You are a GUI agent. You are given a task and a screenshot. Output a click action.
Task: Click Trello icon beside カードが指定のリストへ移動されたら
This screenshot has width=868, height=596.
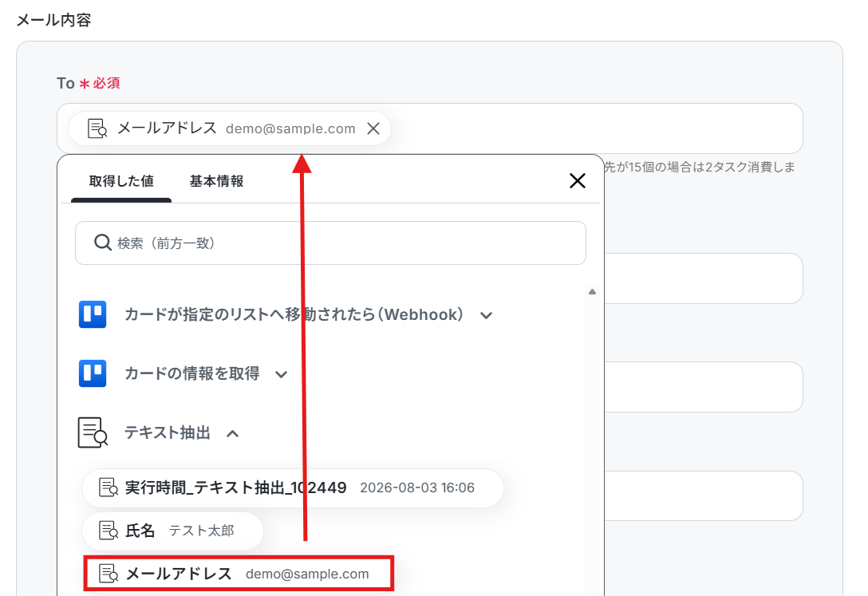93,314
